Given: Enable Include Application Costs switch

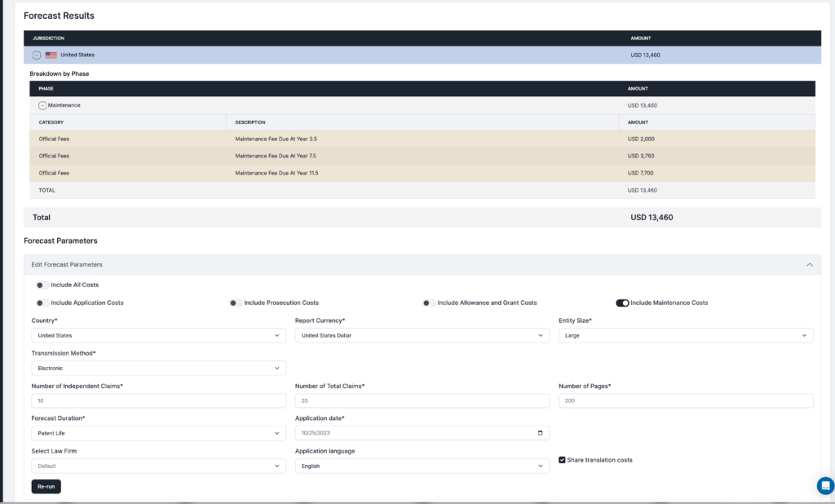Looking at the screenshot, I should pyautogui.click(x=42, y=303).
